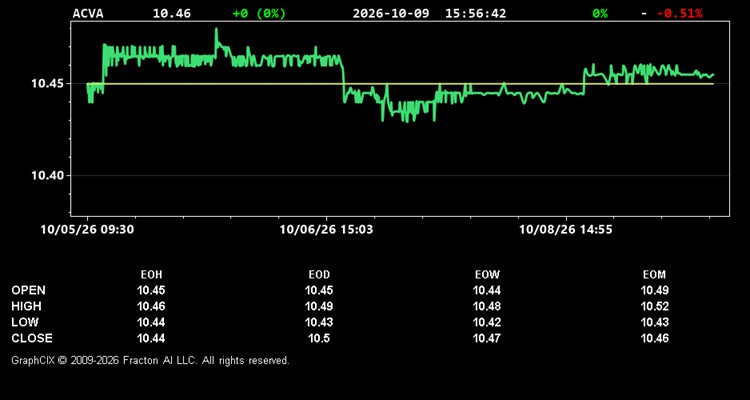Select the EOH close value 10.44
750x400 pixels.
151,338
